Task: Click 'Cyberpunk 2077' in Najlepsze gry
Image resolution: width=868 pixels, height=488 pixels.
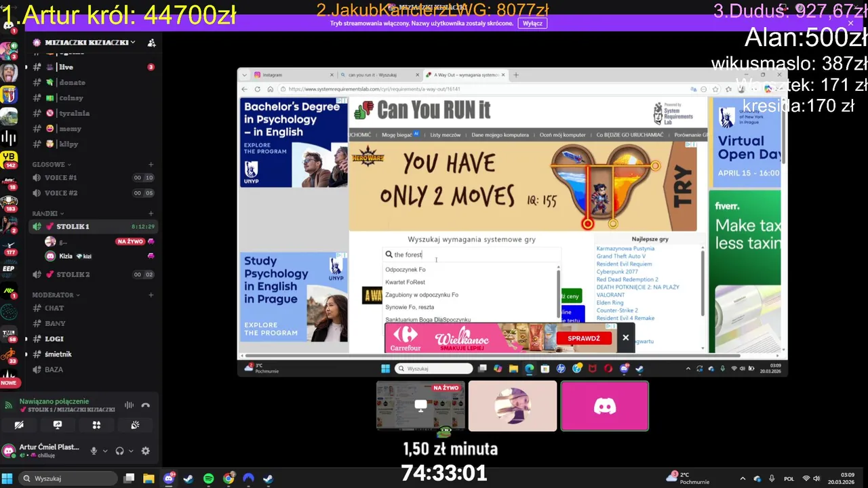Action: 617,272
